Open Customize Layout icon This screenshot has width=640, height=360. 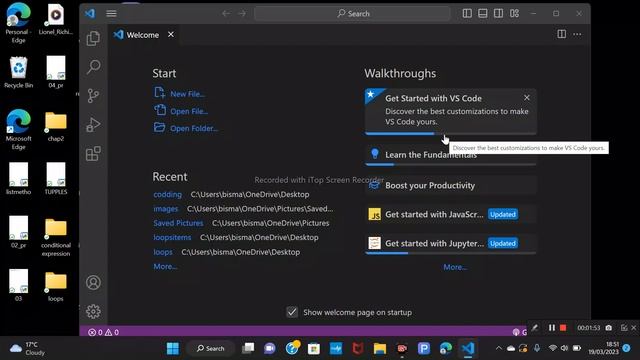click(x=514, y=13)
